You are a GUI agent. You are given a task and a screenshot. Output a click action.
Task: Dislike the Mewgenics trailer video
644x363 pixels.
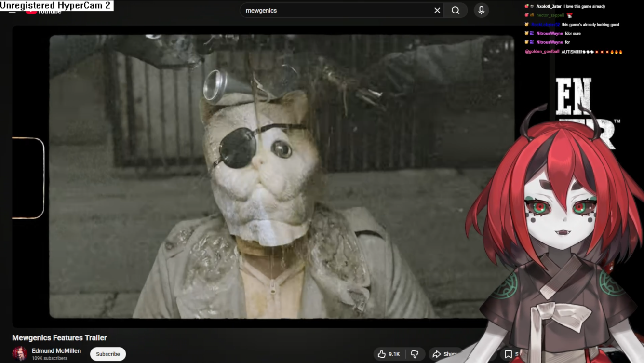[x=415, y=354]
